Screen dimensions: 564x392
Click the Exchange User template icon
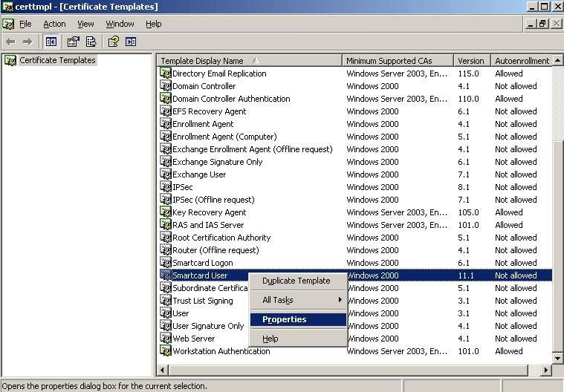point(166,174)
